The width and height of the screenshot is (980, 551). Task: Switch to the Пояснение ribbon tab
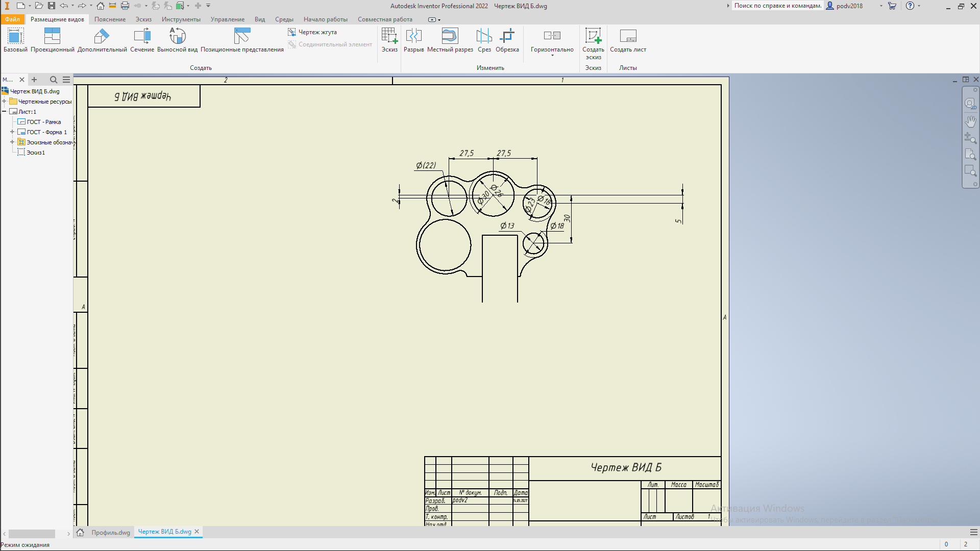coord(110,19)
